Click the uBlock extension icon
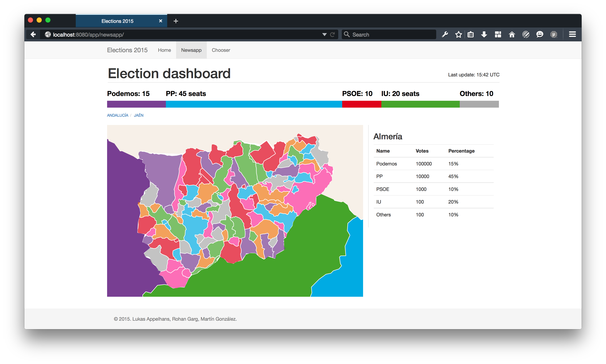606x364 pixels. coord(554,35)
